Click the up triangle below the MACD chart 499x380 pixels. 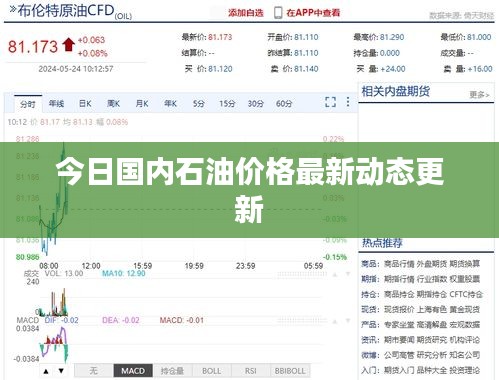(46, 371)
